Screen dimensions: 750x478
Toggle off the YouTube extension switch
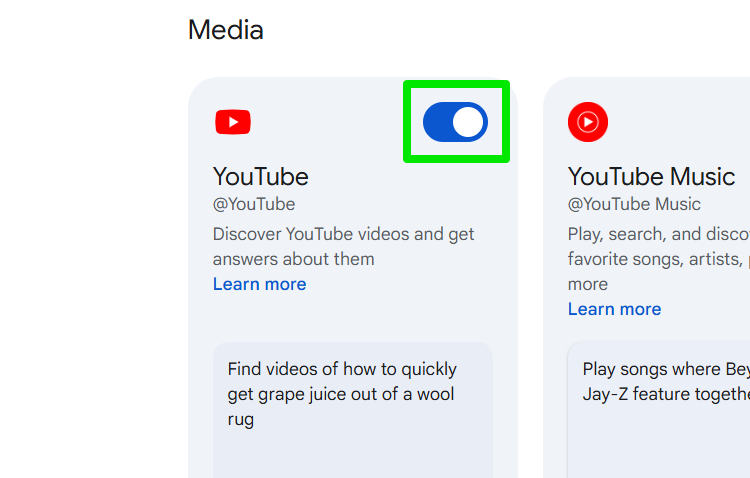click(455, 122)
